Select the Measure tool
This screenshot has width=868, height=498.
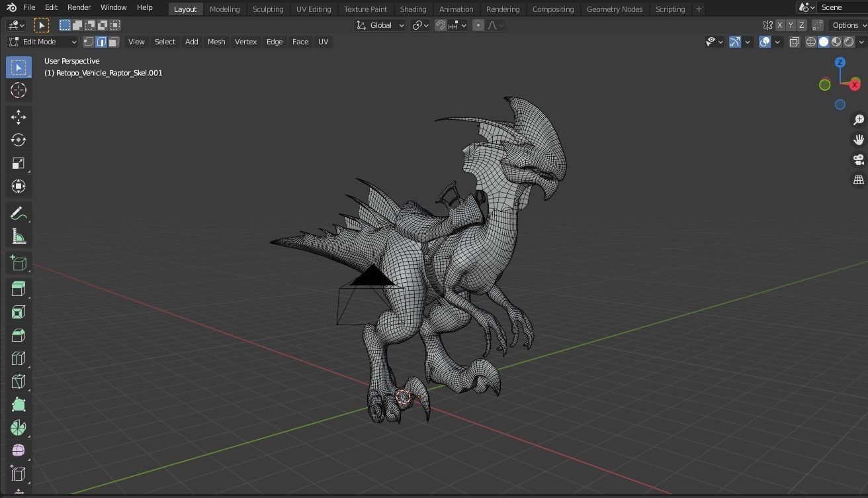pos(19,236)
